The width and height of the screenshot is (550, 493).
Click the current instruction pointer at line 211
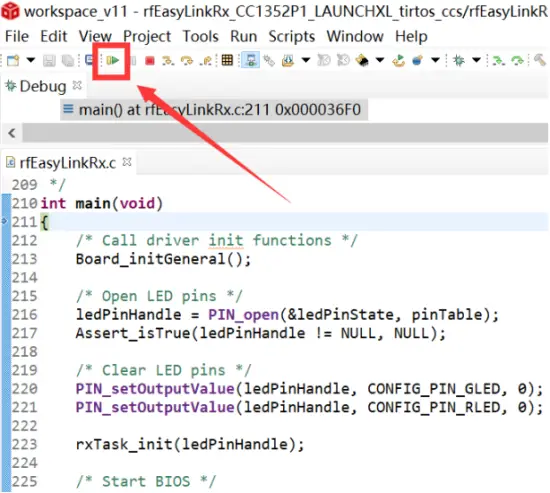[4, 221]
